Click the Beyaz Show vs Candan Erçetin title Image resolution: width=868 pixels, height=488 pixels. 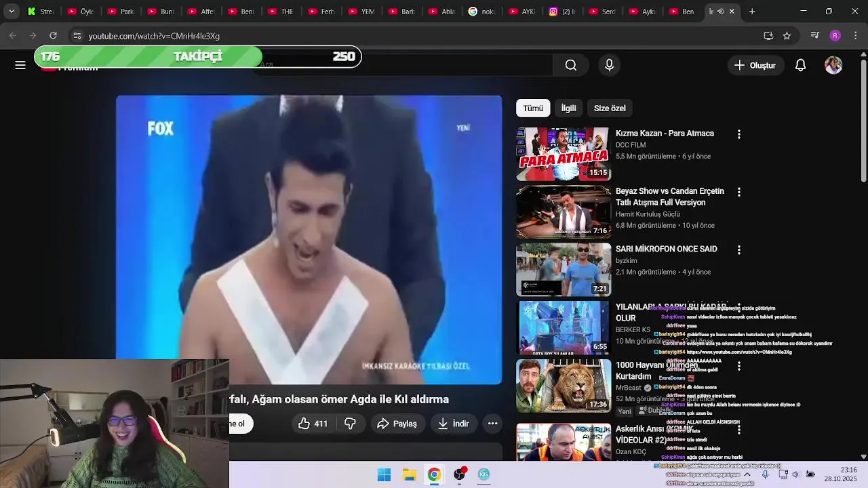click(x=670, y=197)
